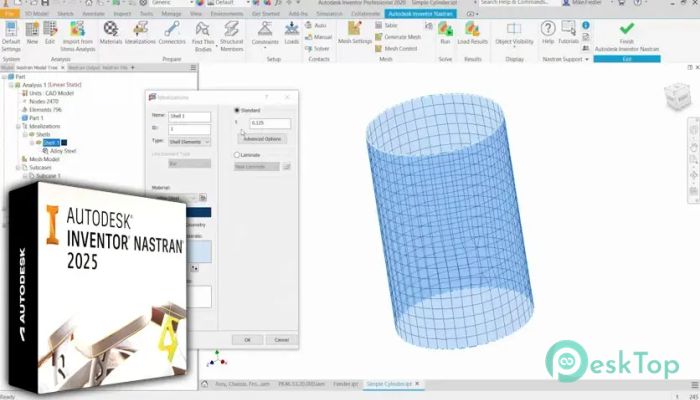Click Generate Mesh
This screenshot has width=700, height=400.
coord(398,37)
